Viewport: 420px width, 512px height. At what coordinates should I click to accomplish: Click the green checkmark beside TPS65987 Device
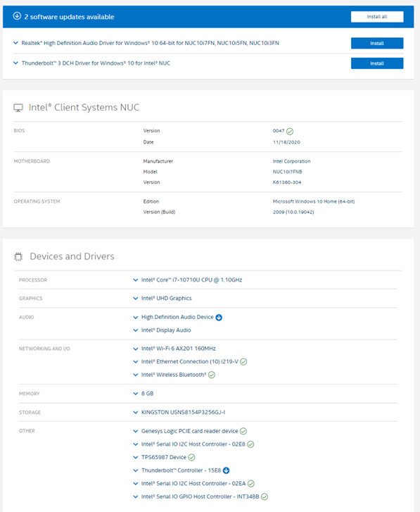(191, 458)
